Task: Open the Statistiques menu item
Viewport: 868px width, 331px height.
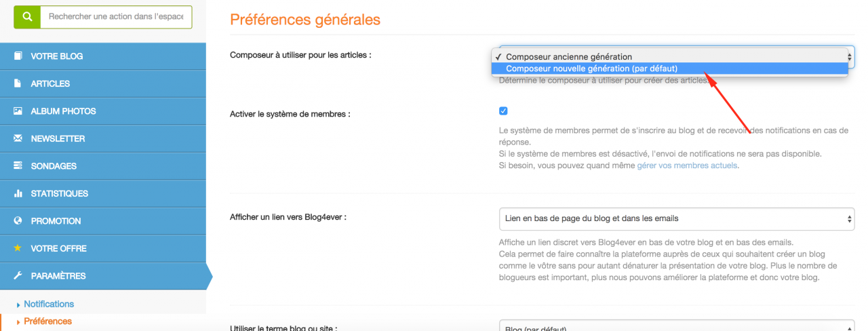Action: (60, 193)
